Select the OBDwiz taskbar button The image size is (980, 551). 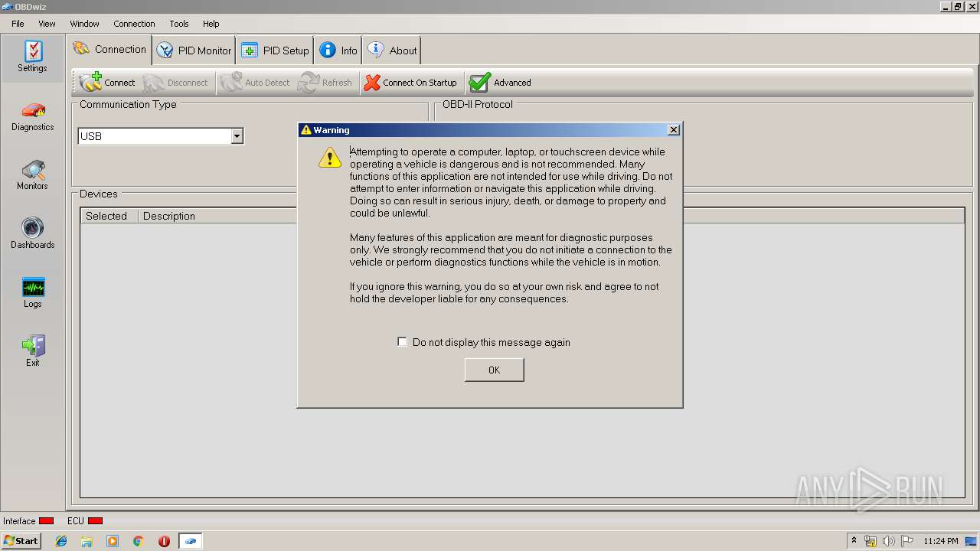(191, 541)
